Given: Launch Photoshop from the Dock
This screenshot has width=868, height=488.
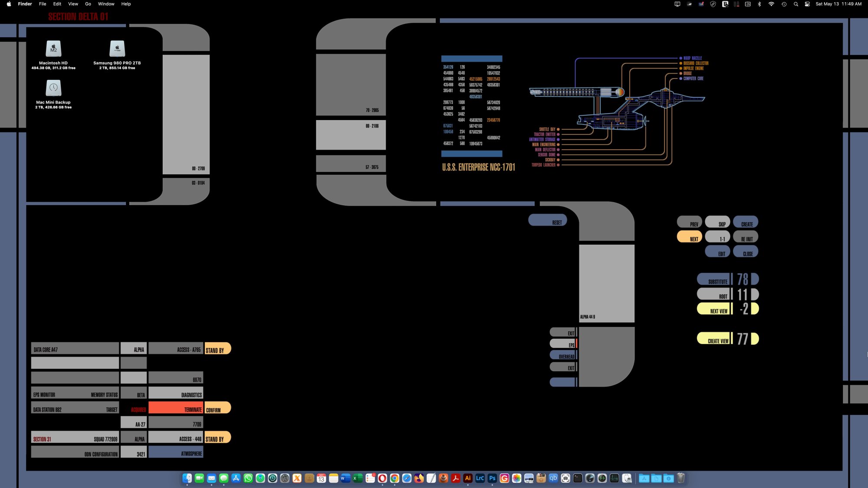Looking at the screenshot, I should [492, 478].
